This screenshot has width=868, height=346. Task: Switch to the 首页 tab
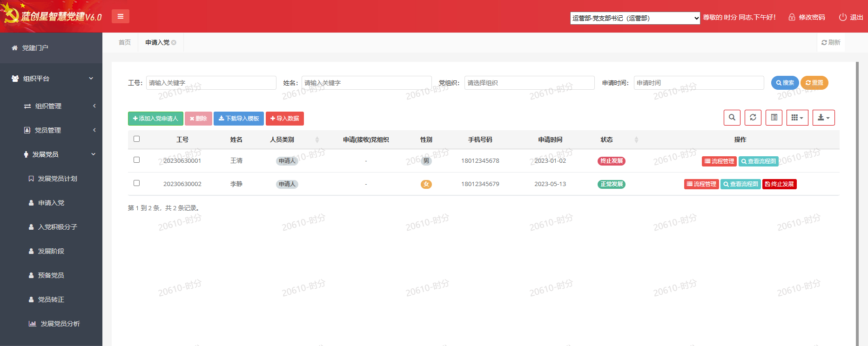125,42
